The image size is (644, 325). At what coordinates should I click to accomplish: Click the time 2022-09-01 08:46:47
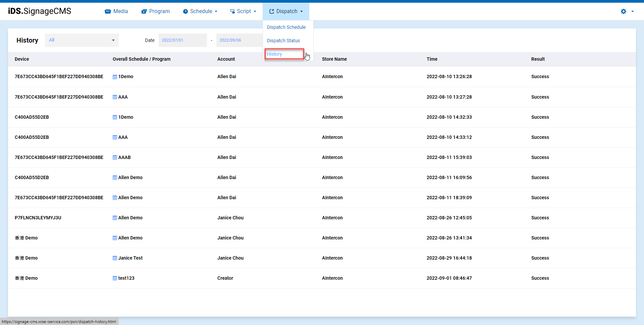[x=449, y=278]
